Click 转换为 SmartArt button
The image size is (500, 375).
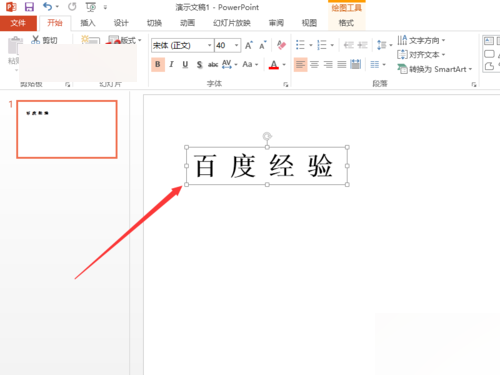(435, 69)
